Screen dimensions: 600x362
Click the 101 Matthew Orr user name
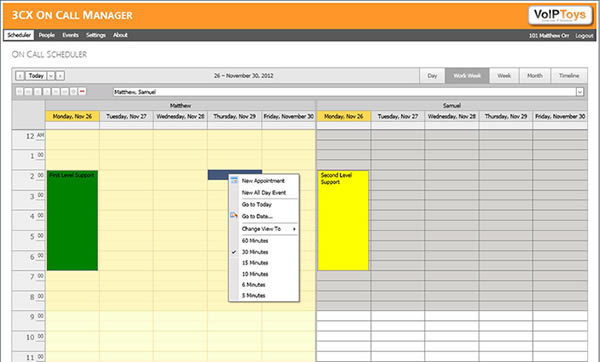(x=549, y=36)
